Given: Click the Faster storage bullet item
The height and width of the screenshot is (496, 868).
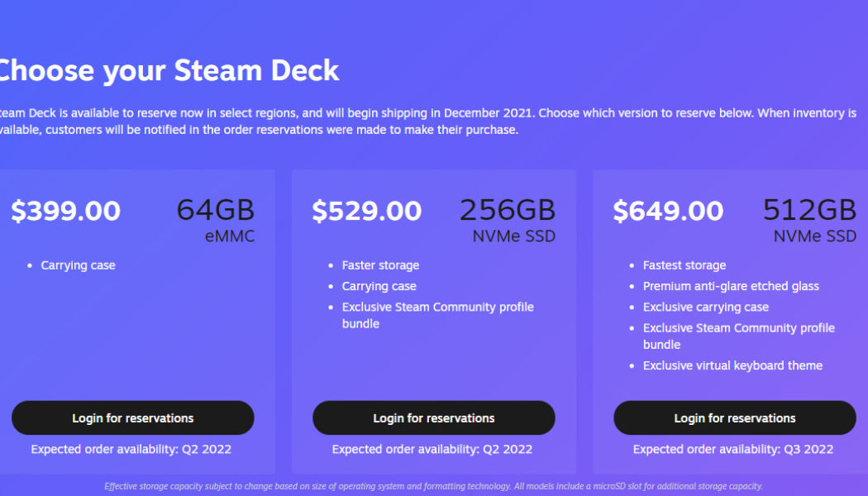Looking at the screenshot, I should point(380,265).
